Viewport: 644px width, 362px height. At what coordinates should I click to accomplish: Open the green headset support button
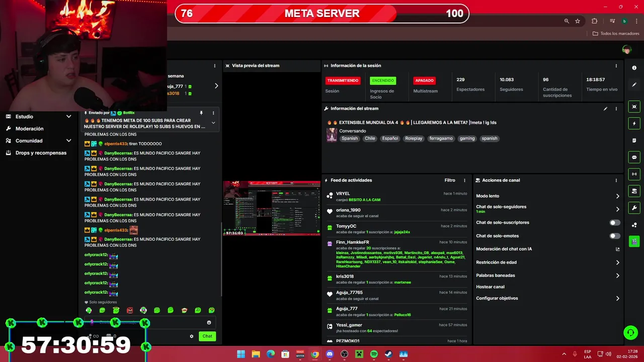coord(630,332)
